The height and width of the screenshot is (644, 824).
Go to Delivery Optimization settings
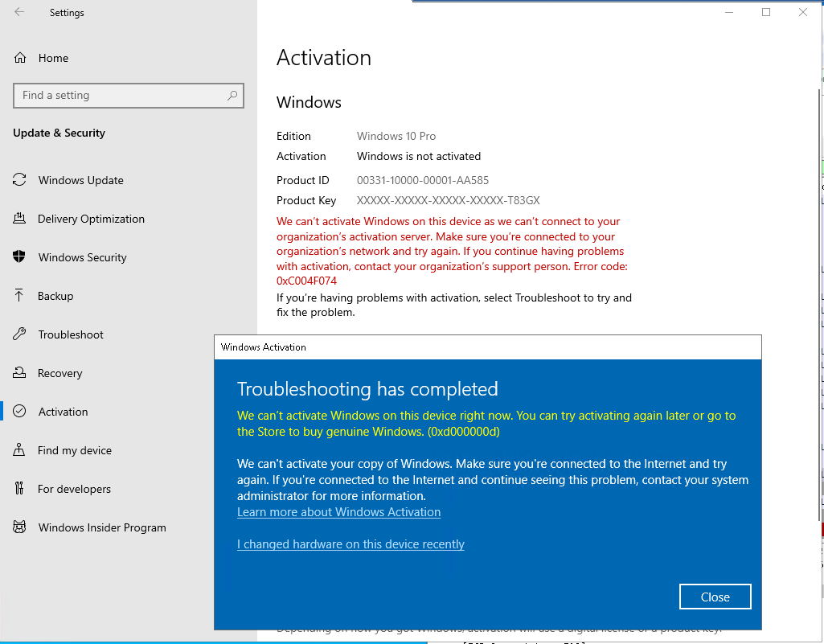(91, 219)
